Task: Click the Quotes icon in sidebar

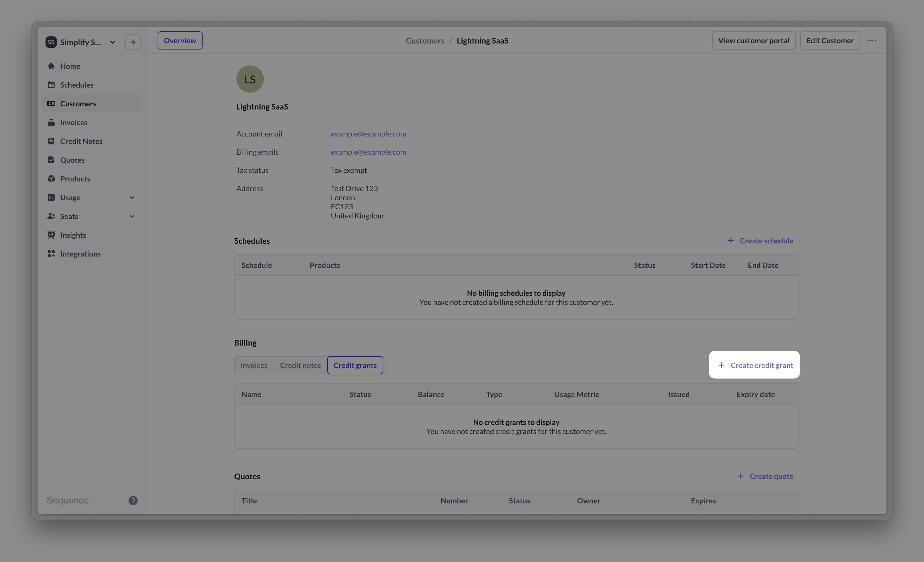Action: click(x=51, y=160)
